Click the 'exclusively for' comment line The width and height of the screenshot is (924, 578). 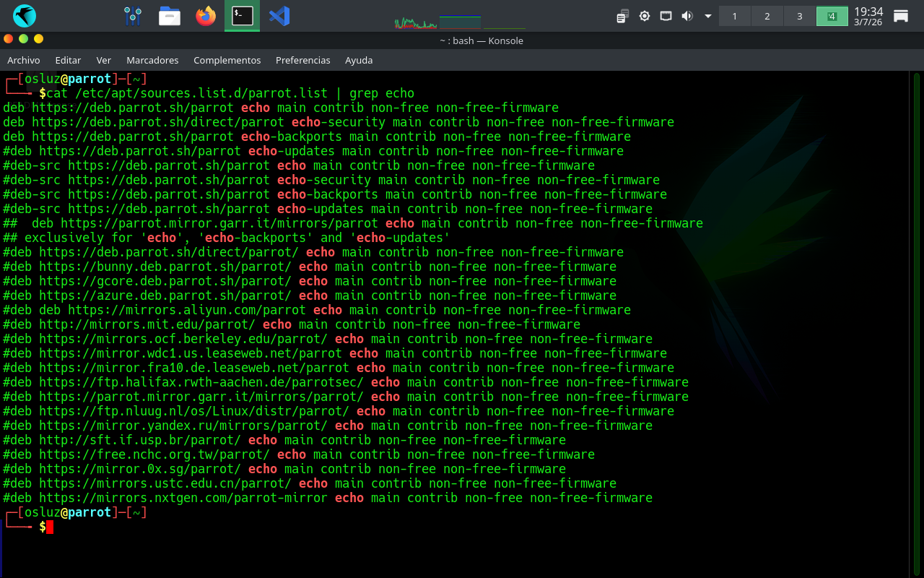coord(227,238)
